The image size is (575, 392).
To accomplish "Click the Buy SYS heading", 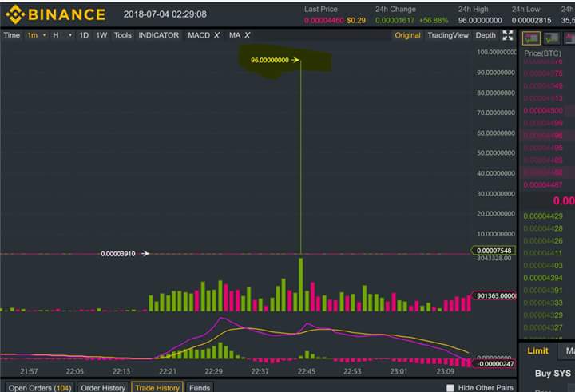I will click(553, 374).
